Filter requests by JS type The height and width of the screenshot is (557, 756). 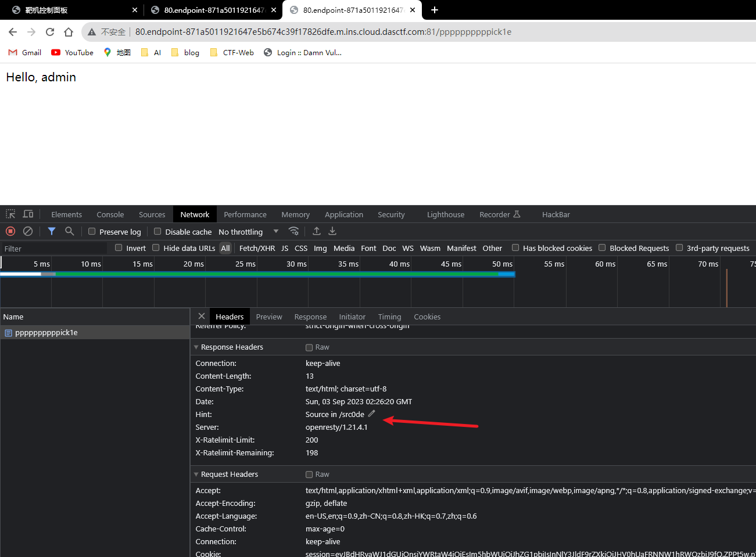285,248
